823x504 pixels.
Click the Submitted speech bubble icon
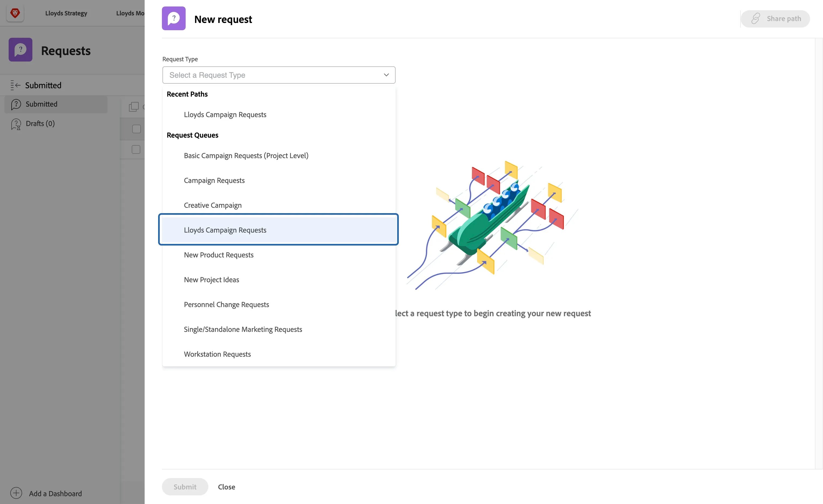(16, 104)
